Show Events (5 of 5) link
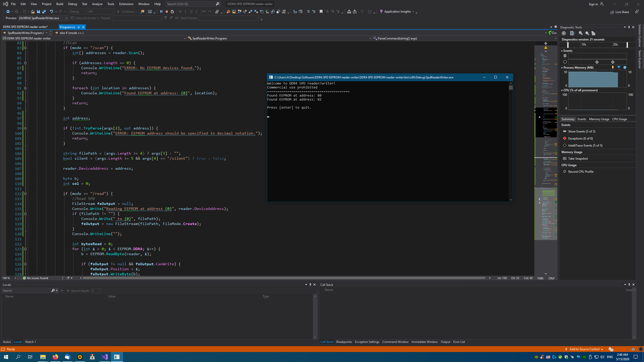Image resolution: width=644 pixels, height=362 pixels. pyautogui.click(x=582, y=131)
